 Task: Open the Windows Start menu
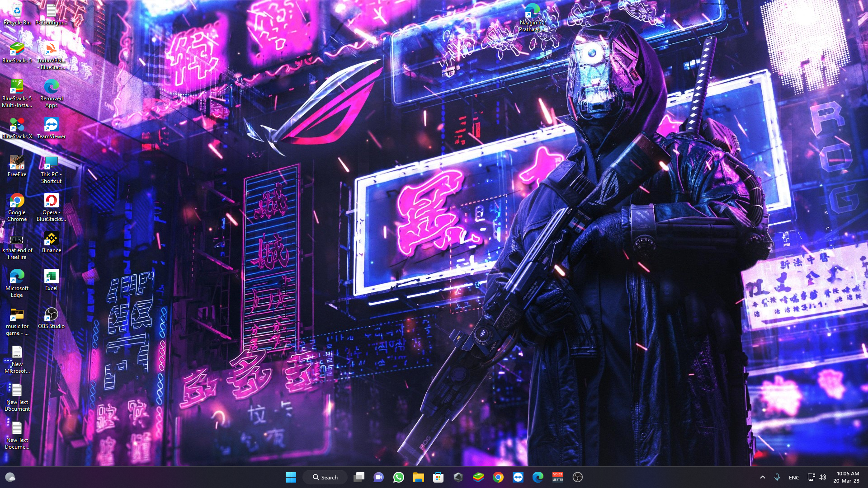(291, 477)
